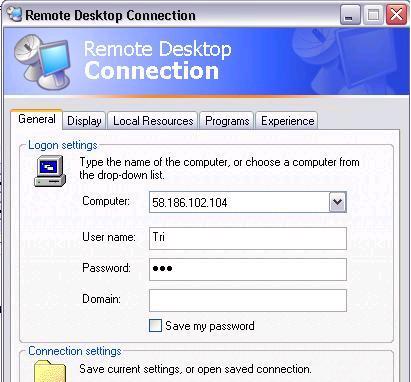Viewport: 411px width, 382px height.
Task: Click the Computer: label
Action: (106, 201)
